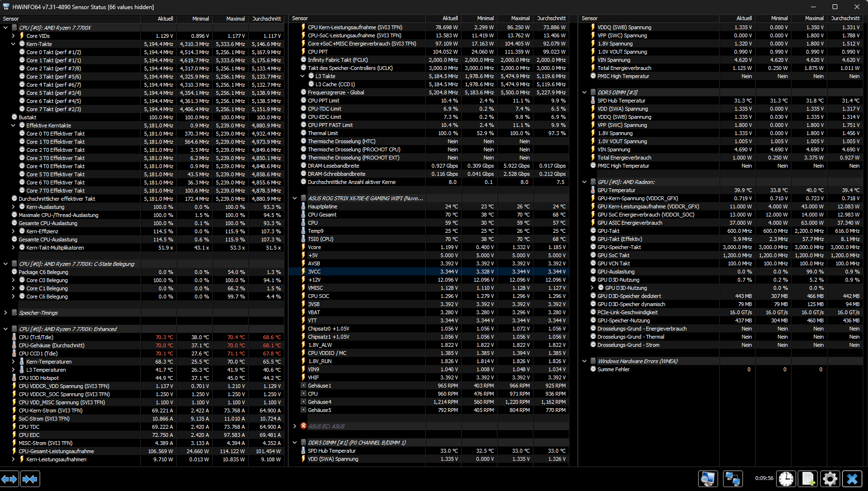Click the HWiNFO64 app icon in the title bar
Screen dimensions: 868x491
pyautogui.click(x=6, y=7)
